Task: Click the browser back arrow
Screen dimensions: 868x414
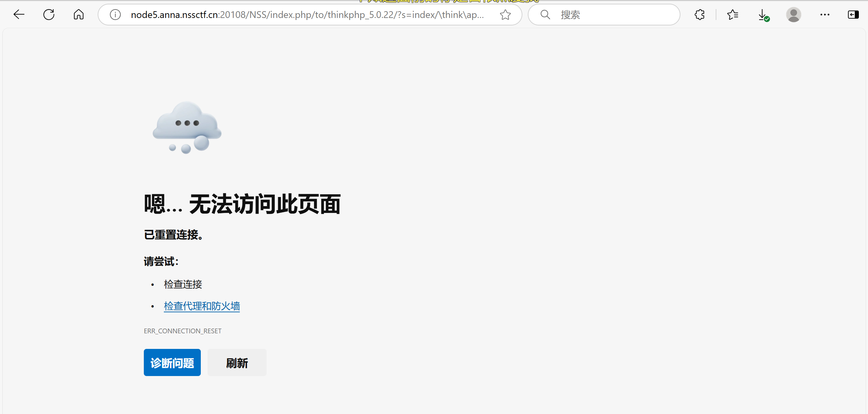Action: pyautogui.click(x=19, y=15)
